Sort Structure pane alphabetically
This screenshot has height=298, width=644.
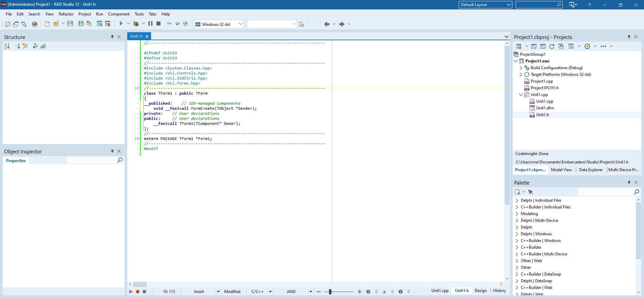click(7, 46)
